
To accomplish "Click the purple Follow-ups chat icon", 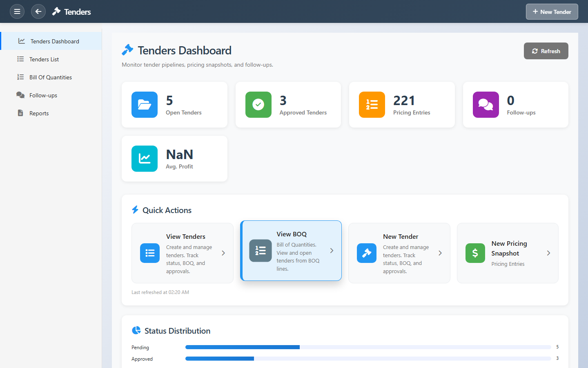I will [x=486, y=105].
